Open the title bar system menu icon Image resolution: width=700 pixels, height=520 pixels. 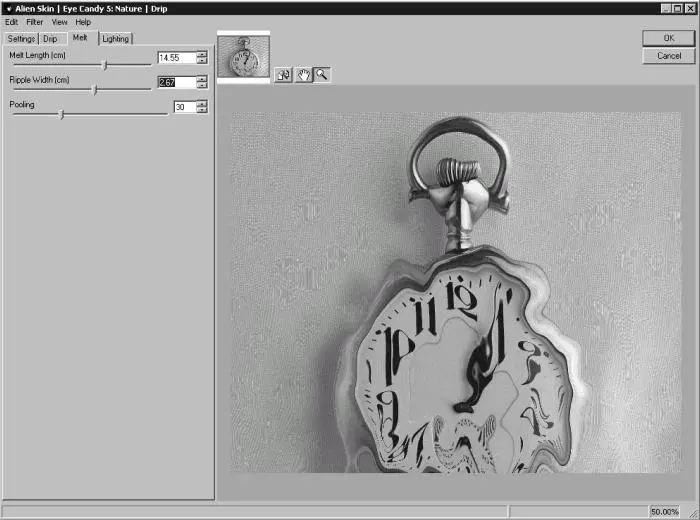click(x=9, y=8)
